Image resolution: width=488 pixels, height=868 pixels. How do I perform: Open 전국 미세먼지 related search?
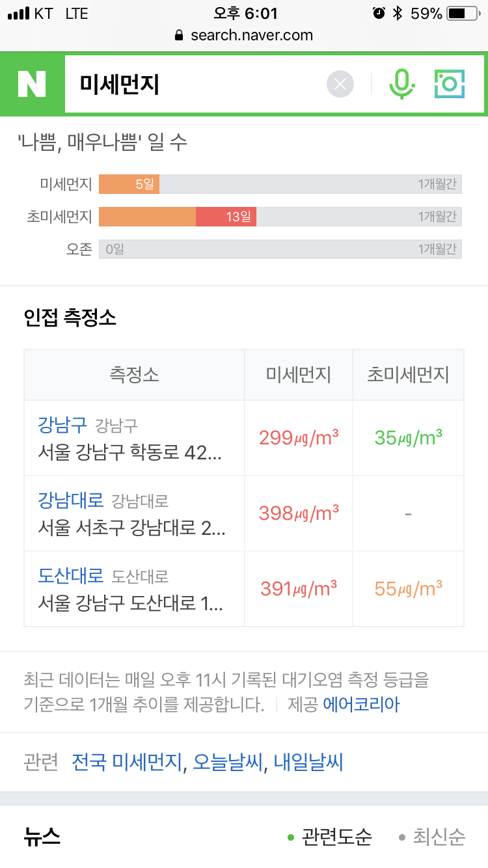(x=127, y=762)
